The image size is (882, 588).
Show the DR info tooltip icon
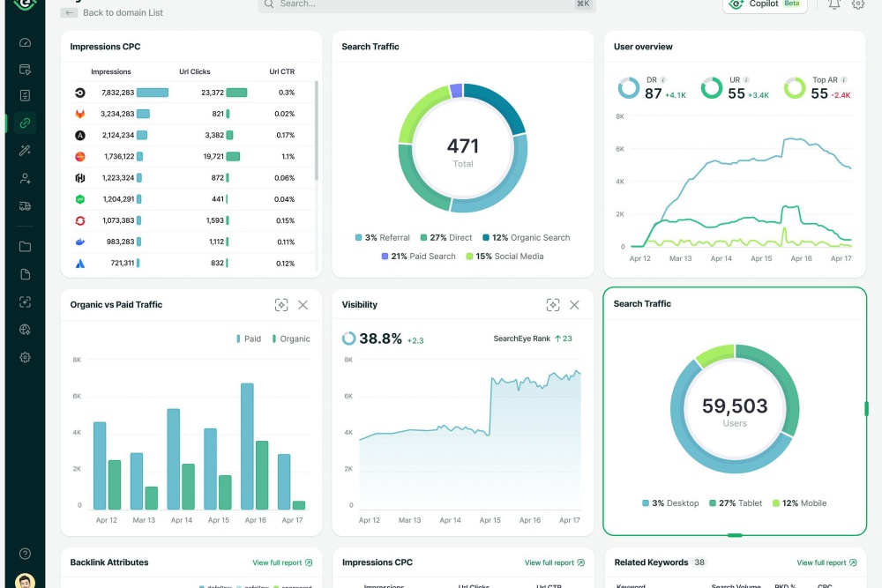[663, 80]
